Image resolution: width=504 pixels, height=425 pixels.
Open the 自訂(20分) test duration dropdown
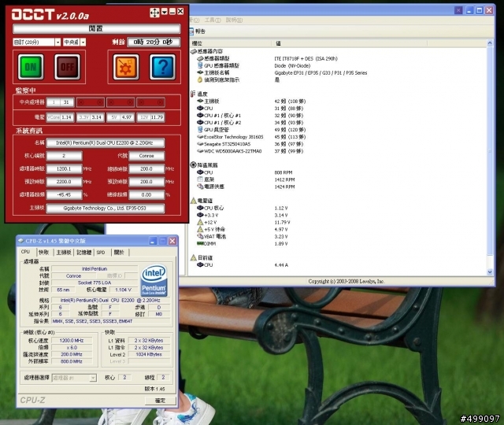coord(57,42)
